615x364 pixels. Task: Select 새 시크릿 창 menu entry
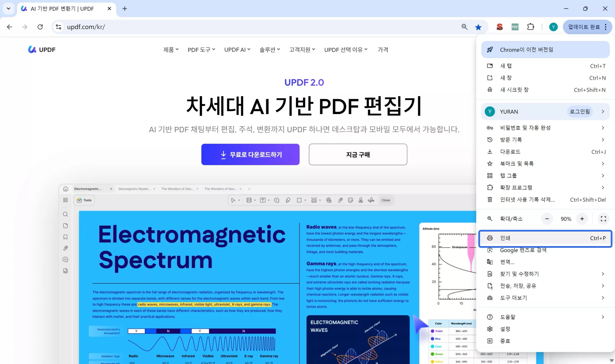545,90
